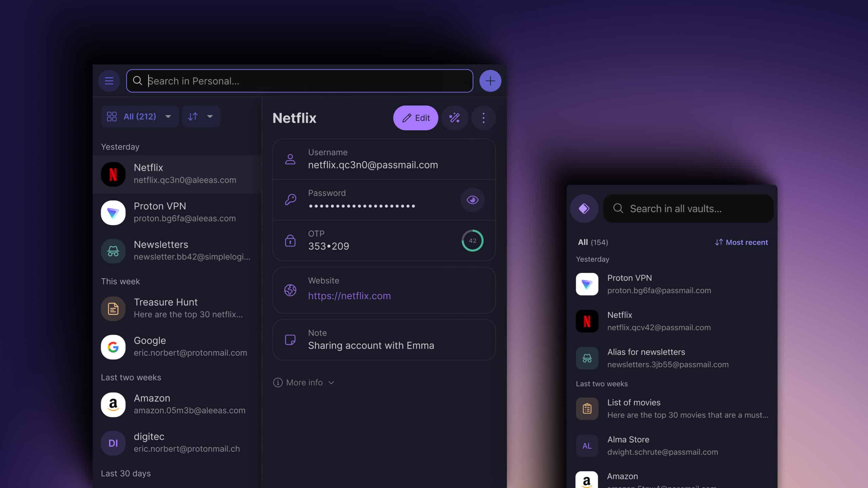Click the Netflix app icon in sidebar
Viewport: 868px width, 488px height.
point(113,174)
